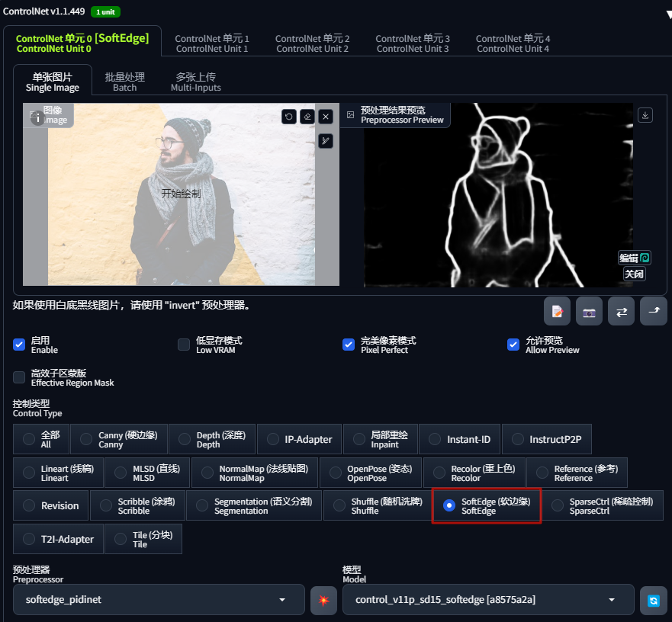
Task: Enable Low VRAM mode
Action: [x=184, y=345]
